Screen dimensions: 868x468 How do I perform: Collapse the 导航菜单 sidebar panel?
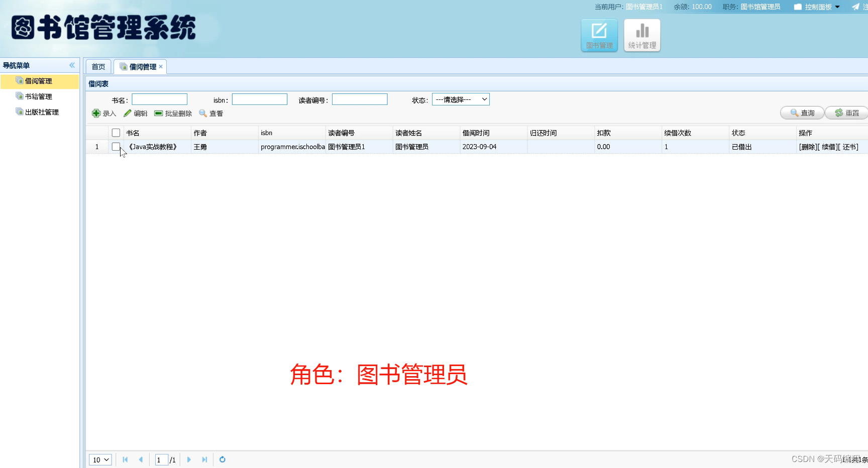click(x=72, y=65)
